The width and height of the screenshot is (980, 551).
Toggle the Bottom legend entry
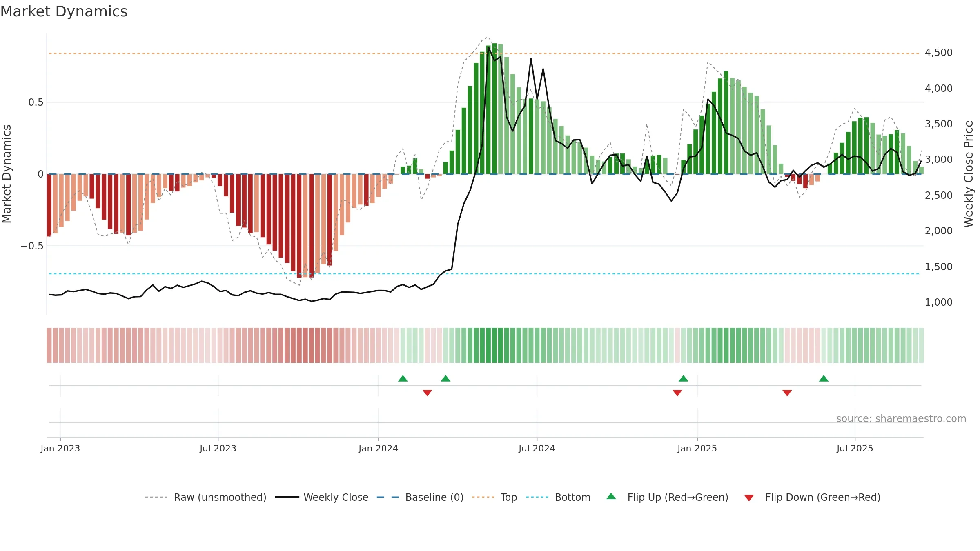pos(558,497)
